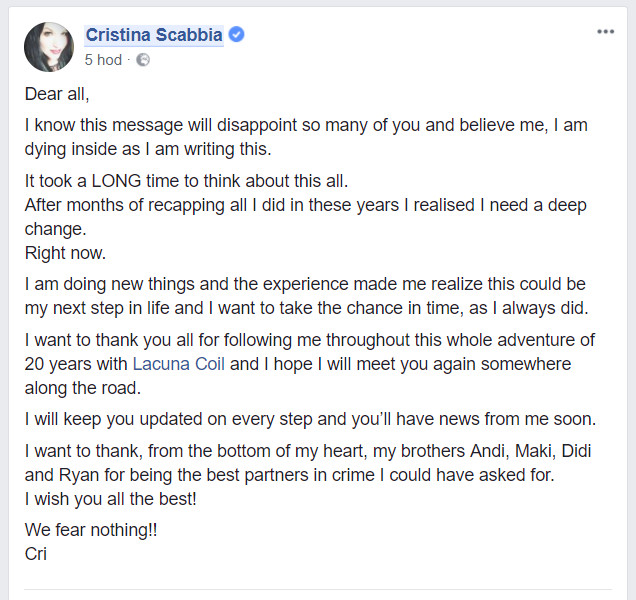Click the 'along the road.' text line
This screenshot has width=636, height=600.
[x=83, y=388]
